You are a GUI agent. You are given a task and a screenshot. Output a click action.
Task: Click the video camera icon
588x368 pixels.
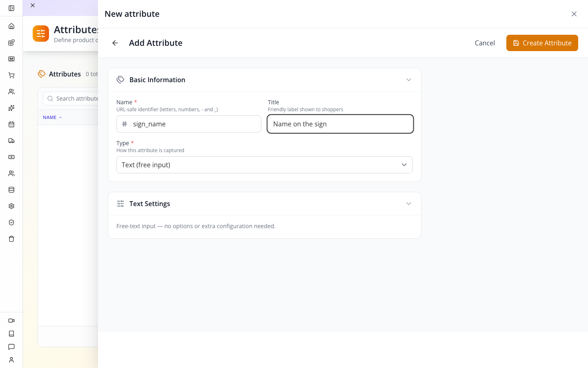[11, 321]
